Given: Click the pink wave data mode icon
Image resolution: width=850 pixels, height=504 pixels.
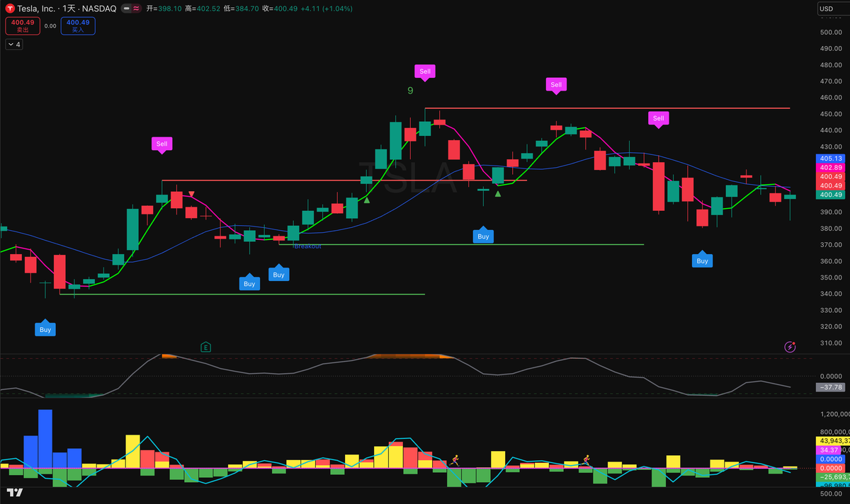Looking at the screenshot, I should [135, 8].
